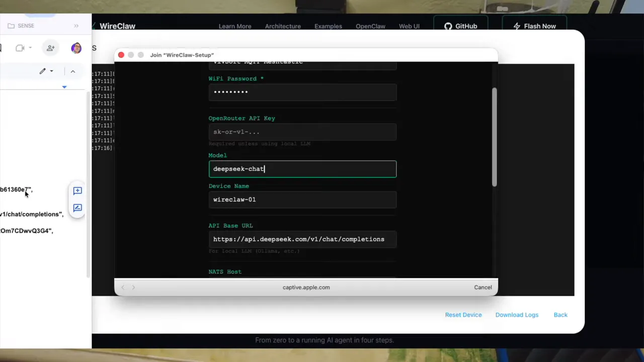Open the GitHub link button

click(x=460, y=26)
